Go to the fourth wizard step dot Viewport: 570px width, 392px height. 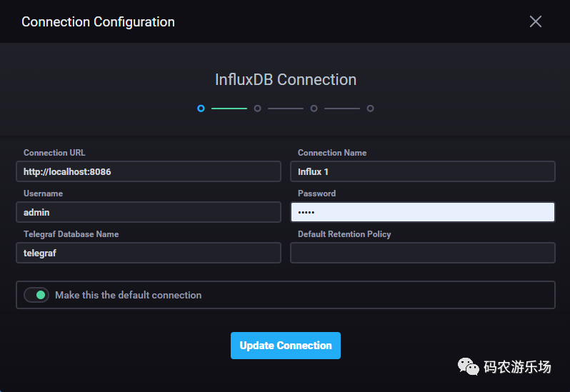[370, 109]
